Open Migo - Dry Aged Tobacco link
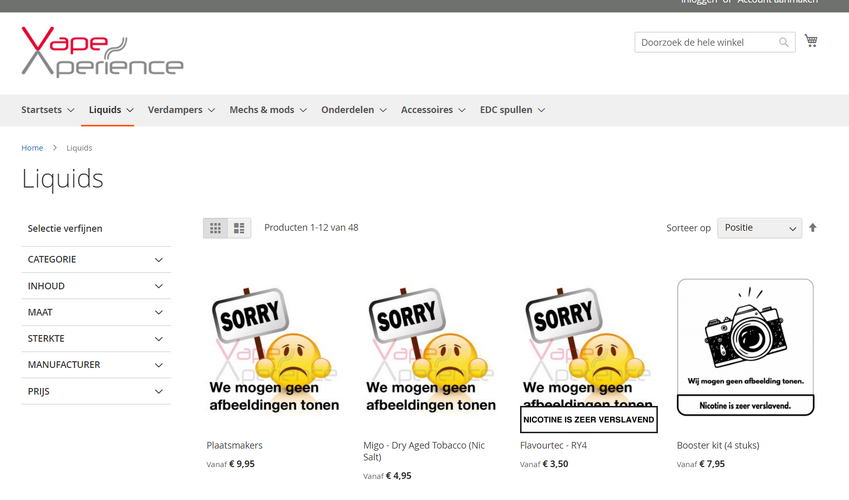The width and height of the screenshot is (849, 500). 424,451
